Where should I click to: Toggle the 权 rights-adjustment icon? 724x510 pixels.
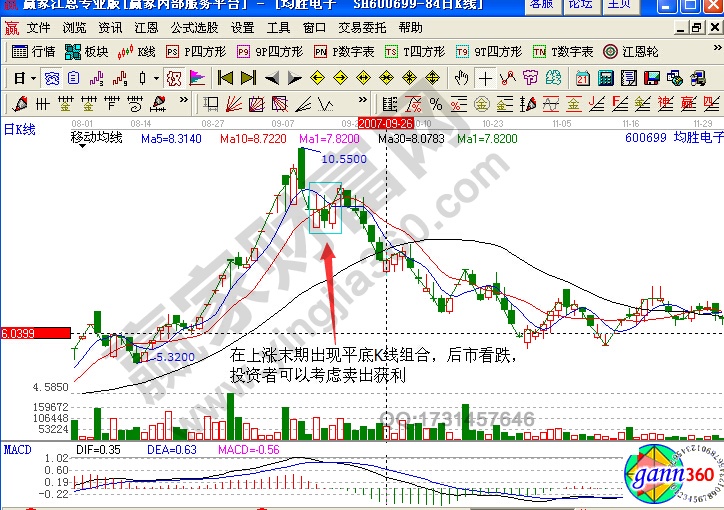174,78
